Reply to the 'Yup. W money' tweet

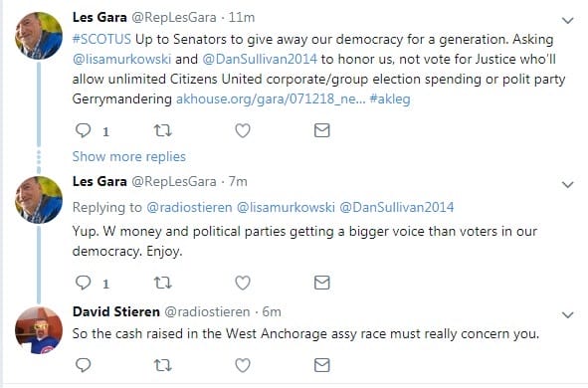(x=83, y=283)
